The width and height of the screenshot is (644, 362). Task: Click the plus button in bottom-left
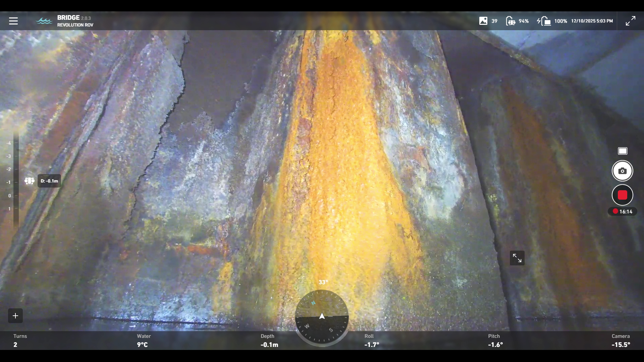tap(15, 316)
